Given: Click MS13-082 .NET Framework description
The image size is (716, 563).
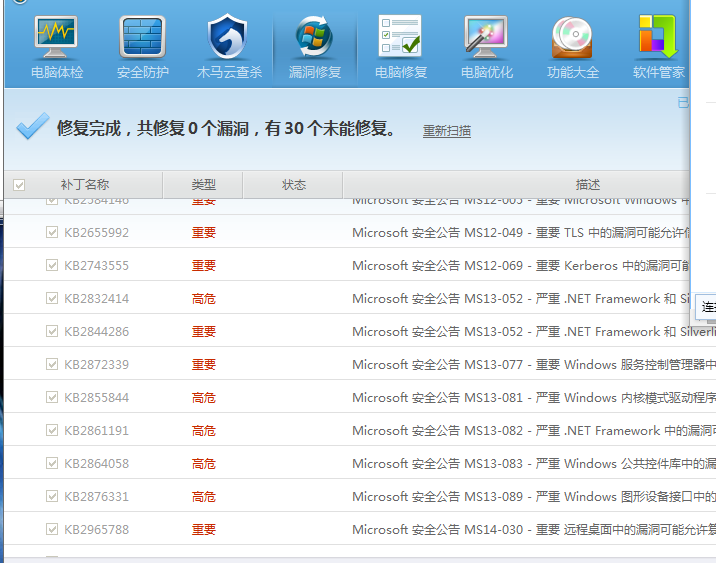Looking at the screenshot, I should tap(534, 431).
